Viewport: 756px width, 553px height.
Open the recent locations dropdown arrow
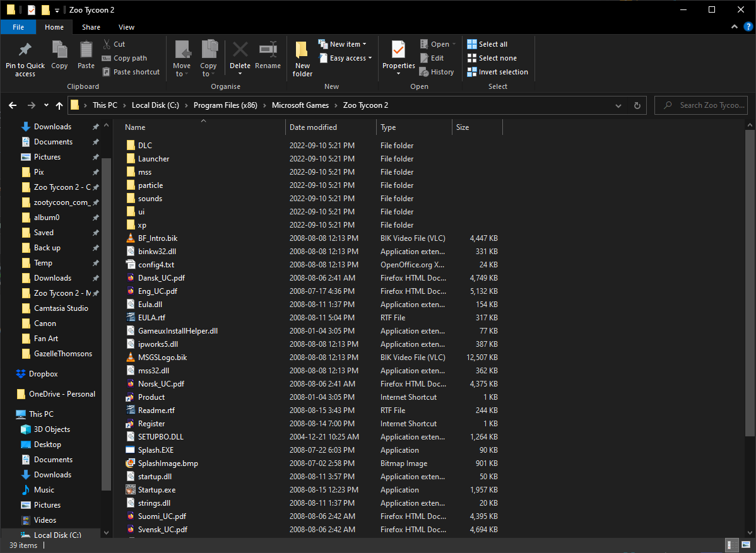(46, 105)
